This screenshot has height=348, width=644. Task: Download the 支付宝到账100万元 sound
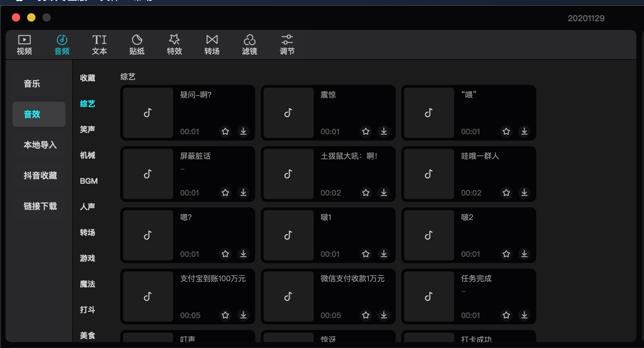click(243, 315)
